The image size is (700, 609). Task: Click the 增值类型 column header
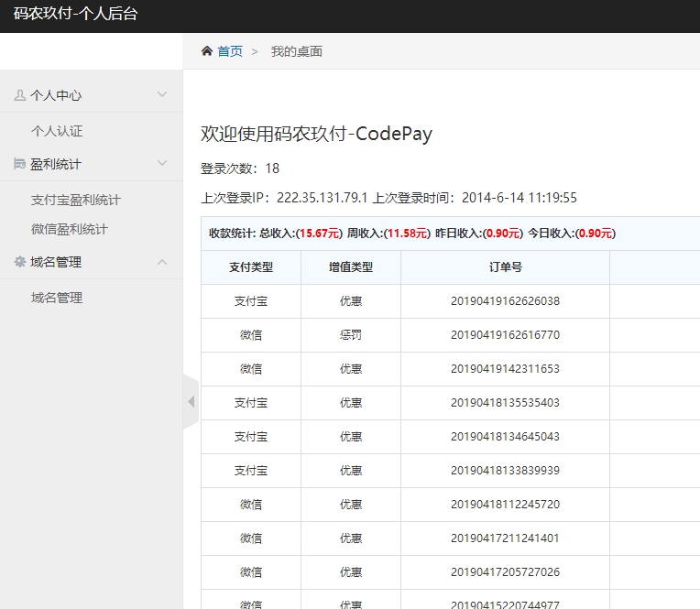[351, 267]
